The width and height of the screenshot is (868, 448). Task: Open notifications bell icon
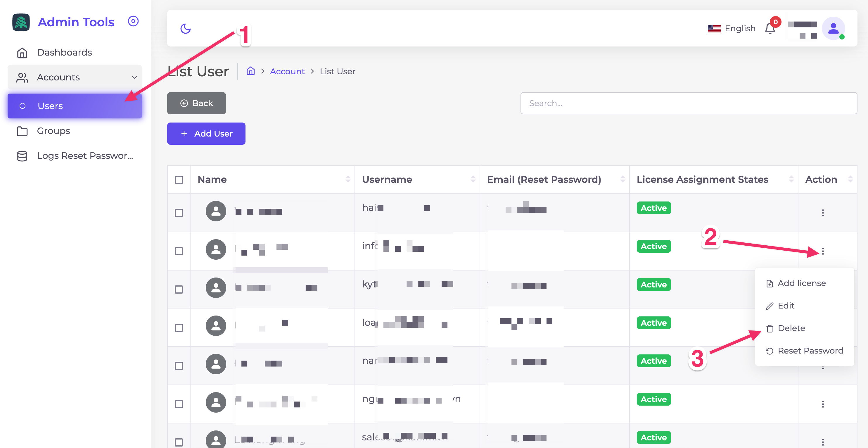(770, 29)
